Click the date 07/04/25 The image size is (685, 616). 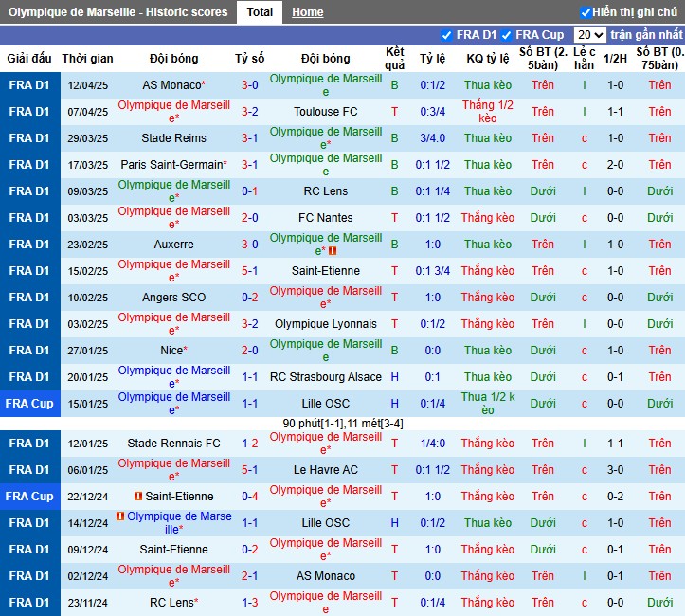pyautogui.click(x=88, y=112)
